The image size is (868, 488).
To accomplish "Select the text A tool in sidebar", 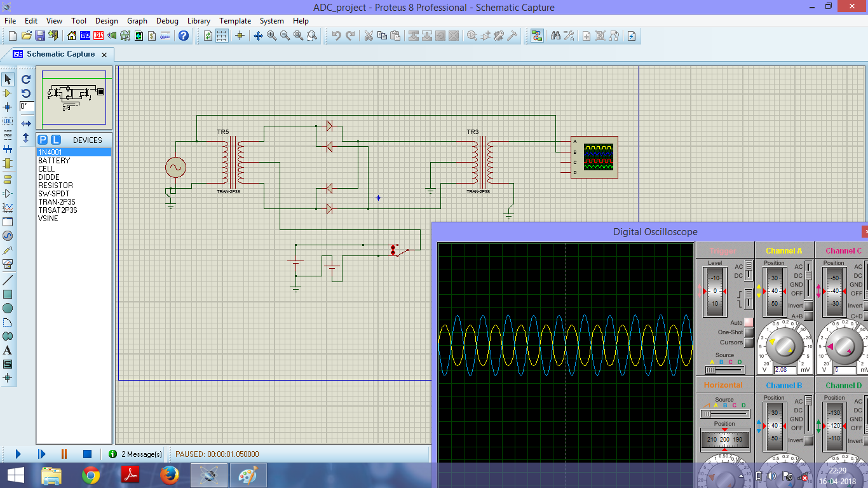I will coord(8,350).
